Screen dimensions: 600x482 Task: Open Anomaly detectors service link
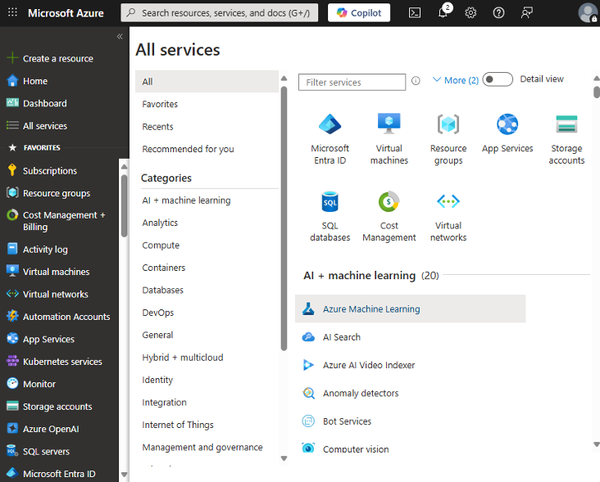tap(360, 393)
